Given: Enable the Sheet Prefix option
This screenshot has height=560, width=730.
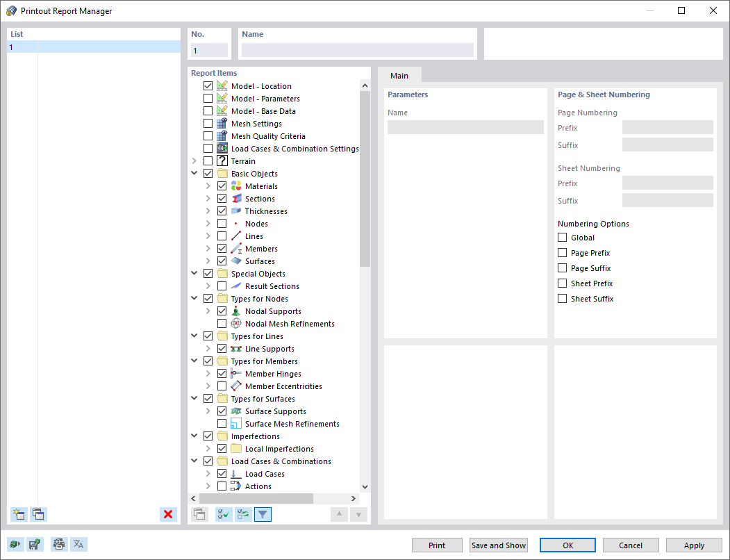Looking at the screenshot, I should pos(561,283).
